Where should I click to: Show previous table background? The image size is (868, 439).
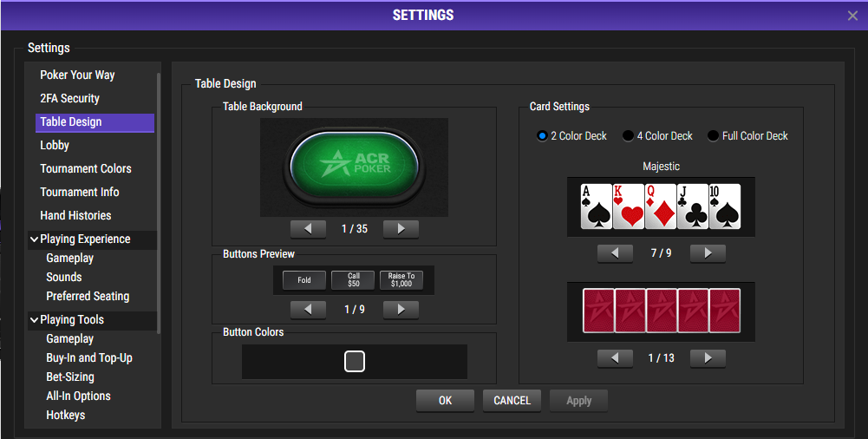coord(308,229)
